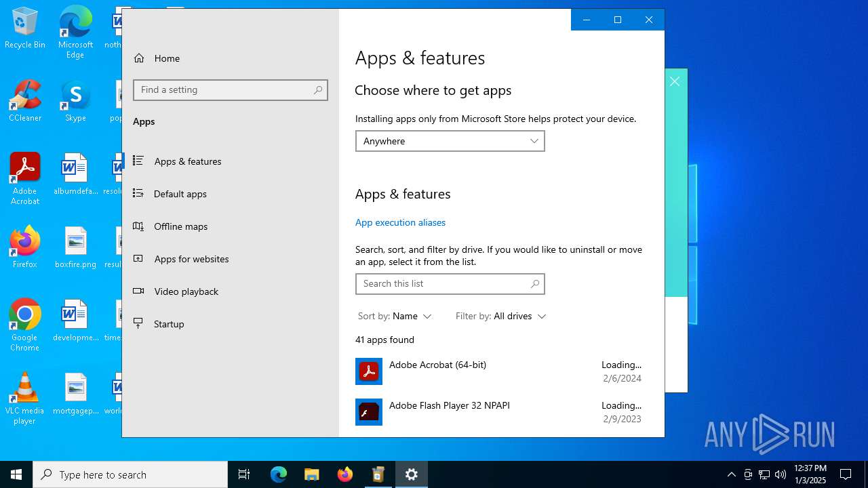Select Adobe Acrobat (64-bit) app icon

coord(369,371)
